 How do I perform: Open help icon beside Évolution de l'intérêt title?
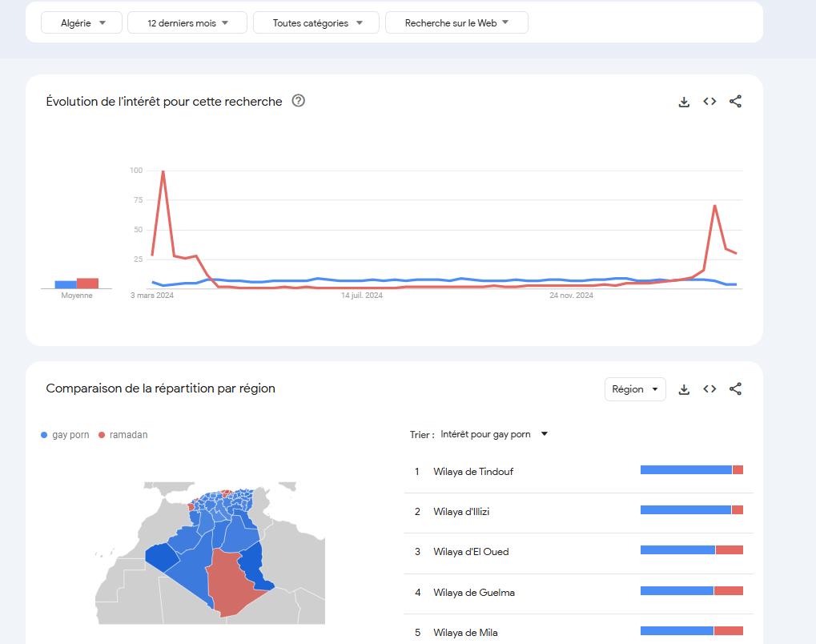click(299, 101)
